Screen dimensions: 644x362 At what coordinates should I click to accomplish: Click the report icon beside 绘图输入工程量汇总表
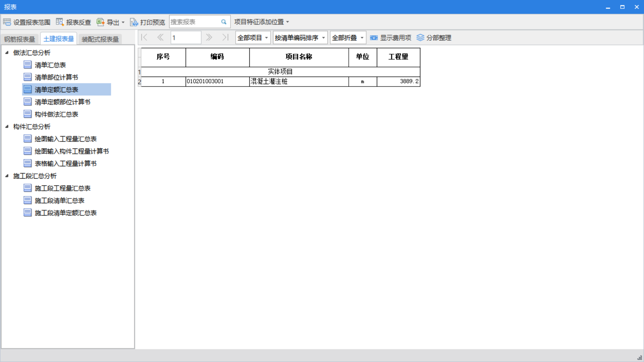(28, 139)
